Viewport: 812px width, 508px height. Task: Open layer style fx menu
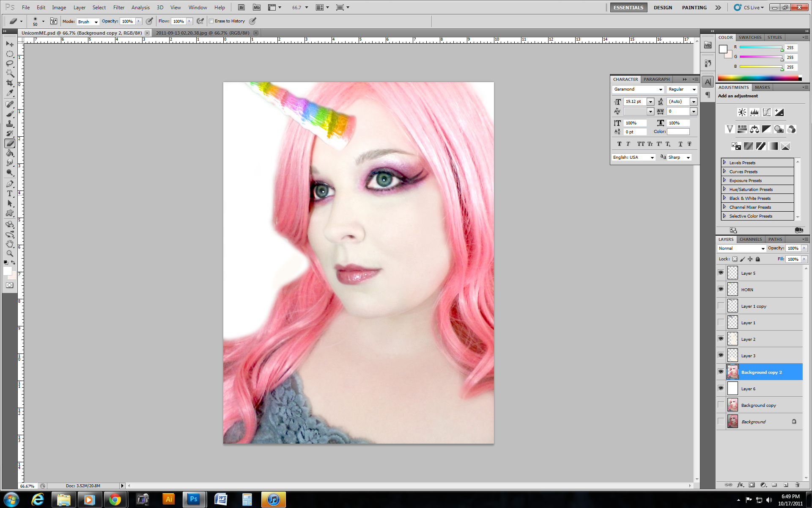coord(740,485)
